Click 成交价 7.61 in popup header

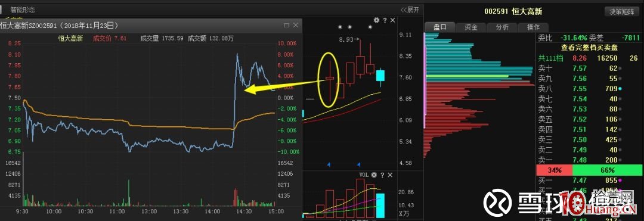point(110,38)
